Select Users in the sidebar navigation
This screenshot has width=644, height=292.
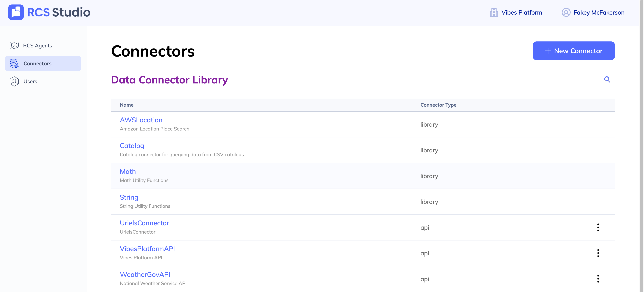pyautogui.click(x=30, y=82)
